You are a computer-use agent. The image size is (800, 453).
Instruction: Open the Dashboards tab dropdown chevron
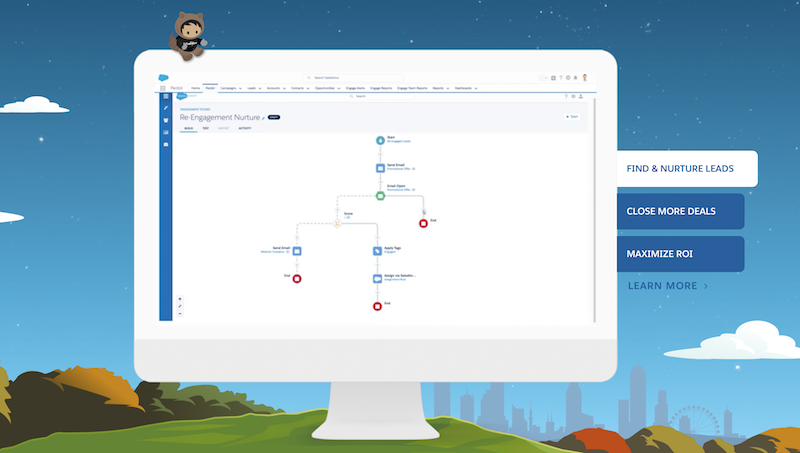click(476, 88)
